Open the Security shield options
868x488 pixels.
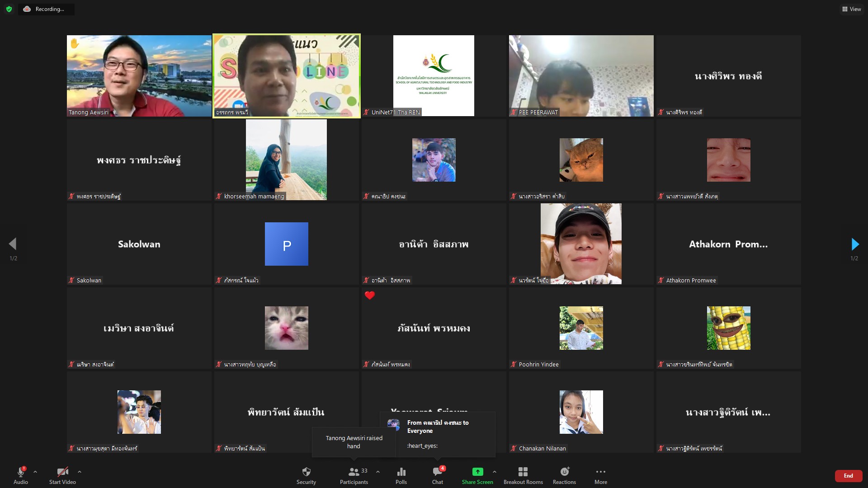tap(306, 475)
